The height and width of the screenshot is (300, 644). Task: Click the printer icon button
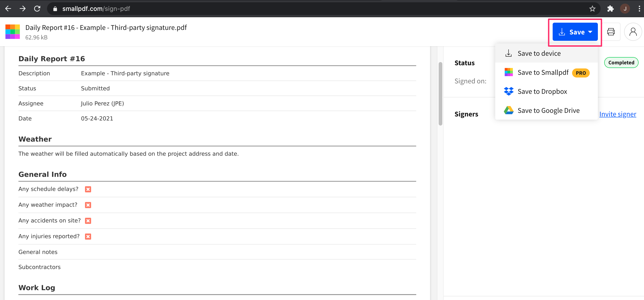tap(611, 32)
